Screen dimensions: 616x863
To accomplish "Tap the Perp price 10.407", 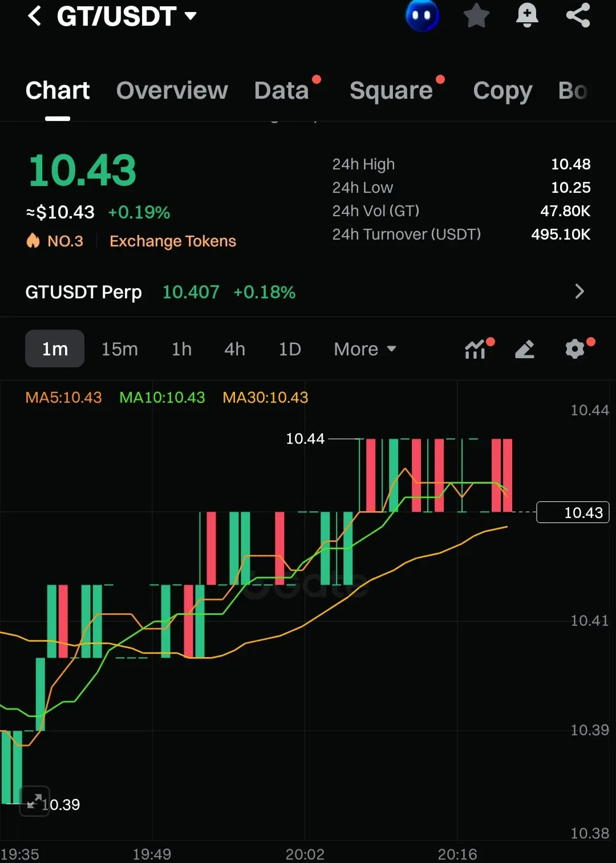I will [x=191, y=292].
